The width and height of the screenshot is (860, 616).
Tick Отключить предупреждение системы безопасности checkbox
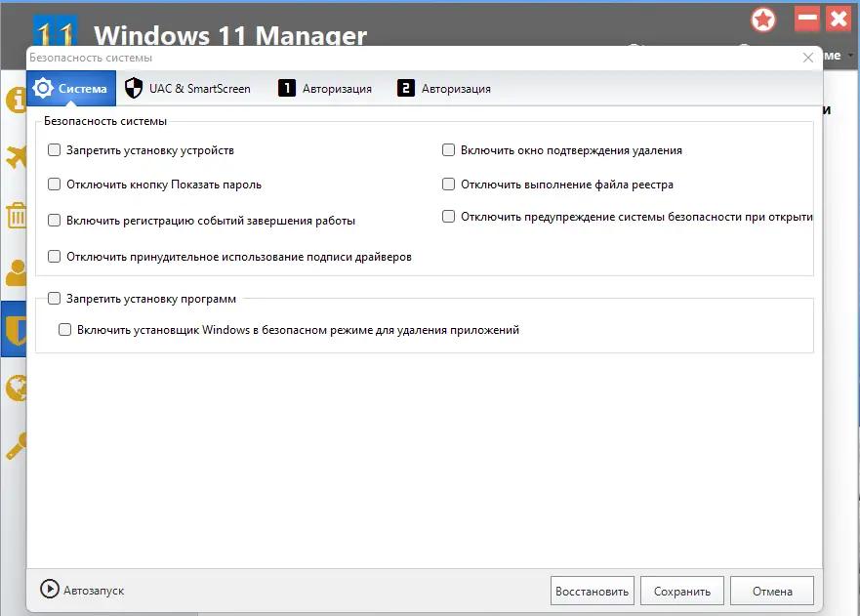(448, 216)
